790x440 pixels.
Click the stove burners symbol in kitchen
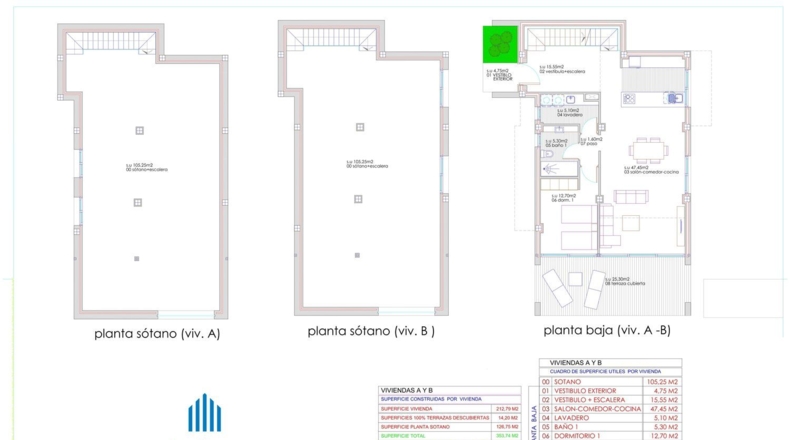coord(629,99)
